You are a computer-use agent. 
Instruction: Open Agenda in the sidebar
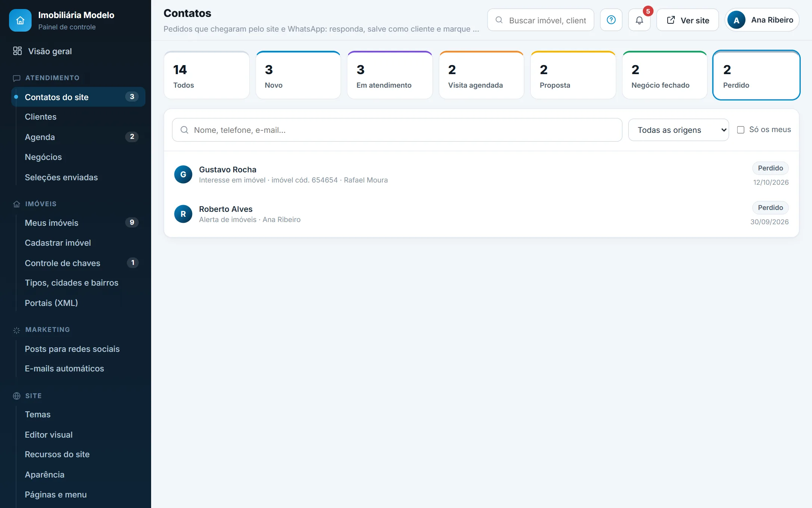pos(78,137)
